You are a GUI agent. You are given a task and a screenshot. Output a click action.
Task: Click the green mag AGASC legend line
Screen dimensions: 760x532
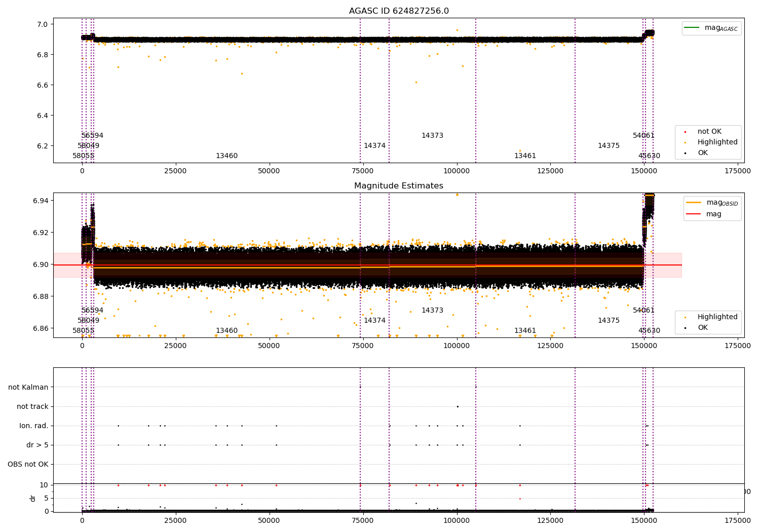692,28
